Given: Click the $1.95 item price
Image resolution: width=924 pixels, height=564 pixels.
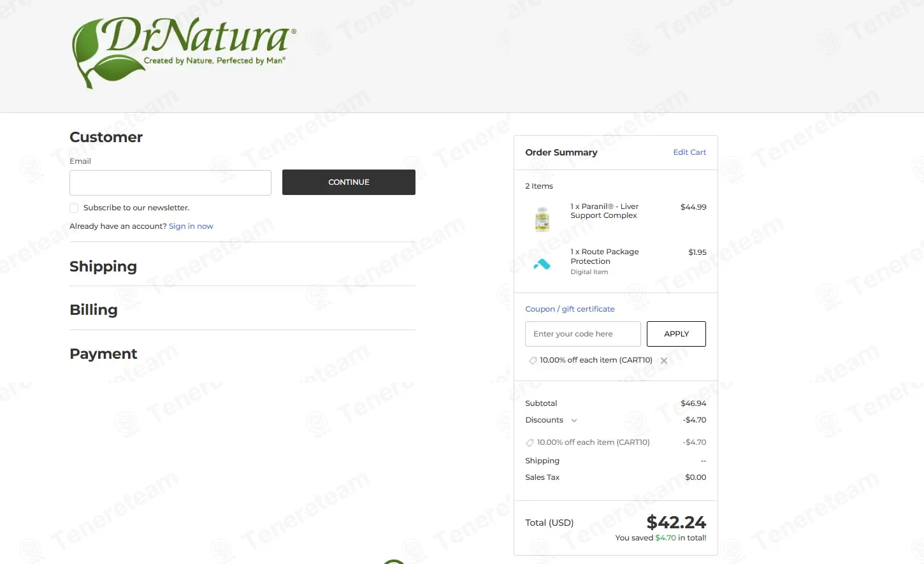Looking at the screenshot, I should pyautogui.click(x=697, y=252).
